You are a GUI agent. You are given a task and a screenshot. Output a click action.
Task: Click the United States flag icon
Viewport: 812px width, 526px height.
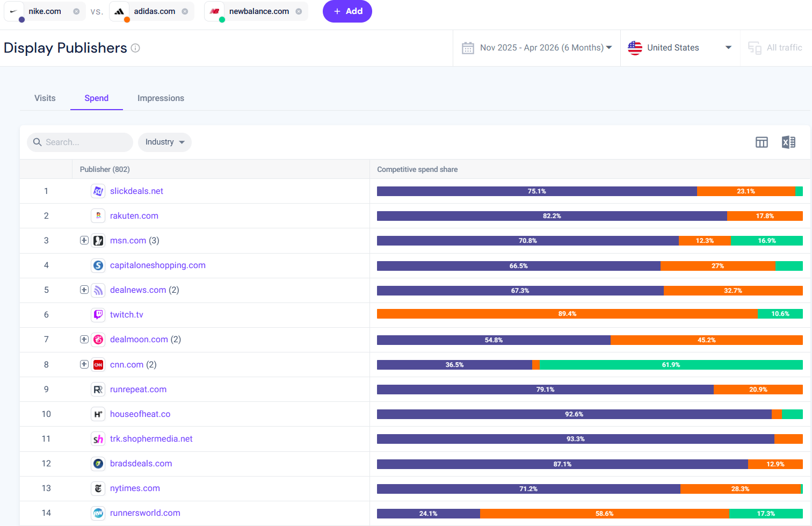pos(635,48)
